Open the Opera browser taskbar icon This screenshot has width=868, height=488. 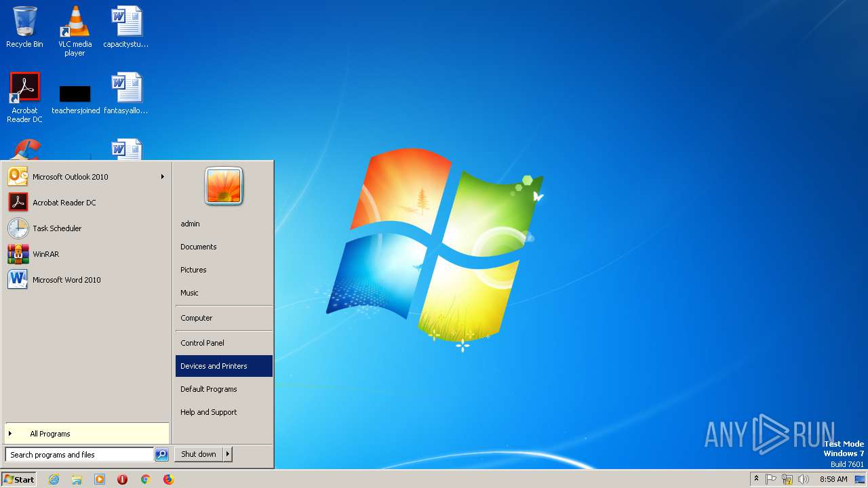point(123,479)
